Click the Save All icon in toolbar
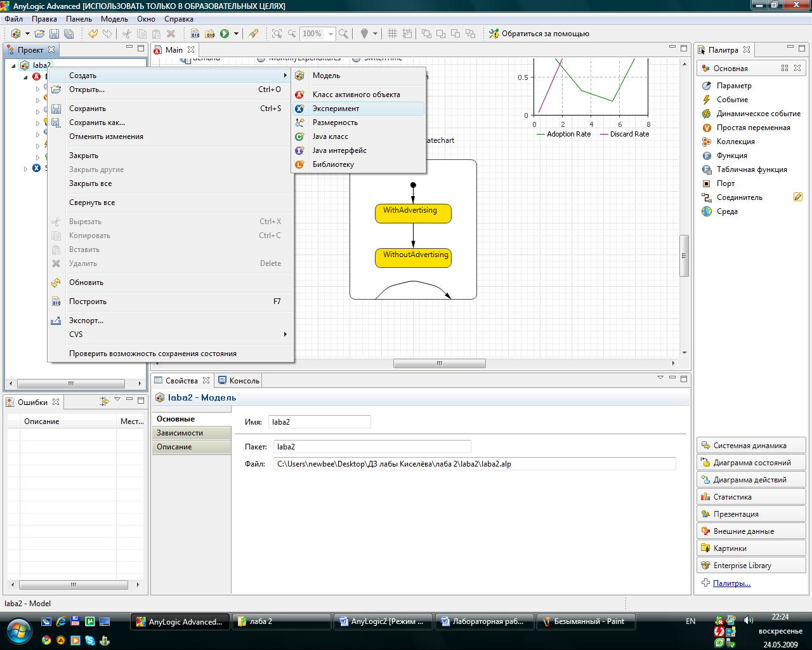 tap(69, 34)
